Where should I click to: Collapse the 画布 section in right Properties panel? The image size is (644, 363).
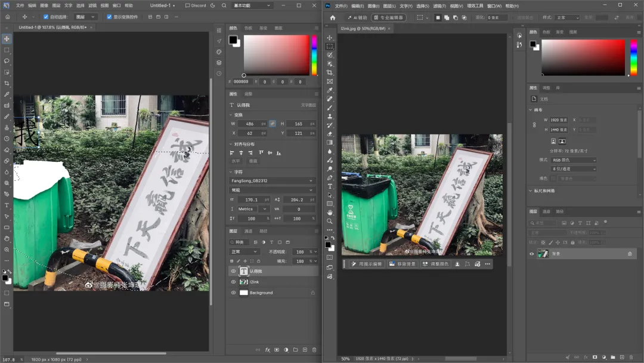pos(531,110)
